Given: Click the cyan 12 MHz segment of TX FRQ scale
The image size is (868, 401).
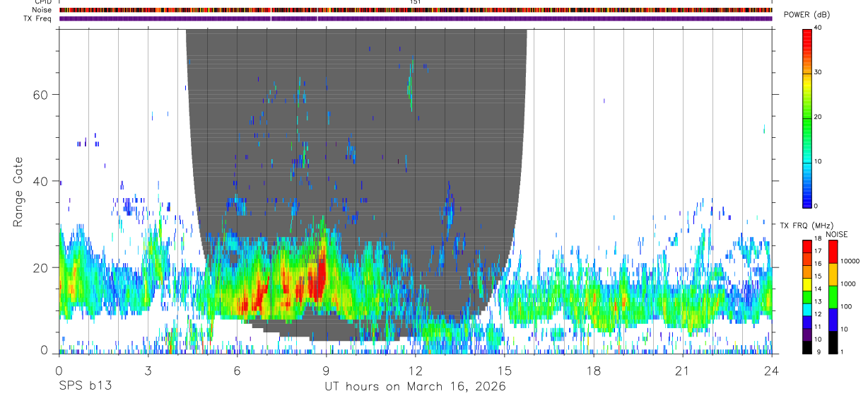Looking at the screenshot, I should (x=807, y=310).
